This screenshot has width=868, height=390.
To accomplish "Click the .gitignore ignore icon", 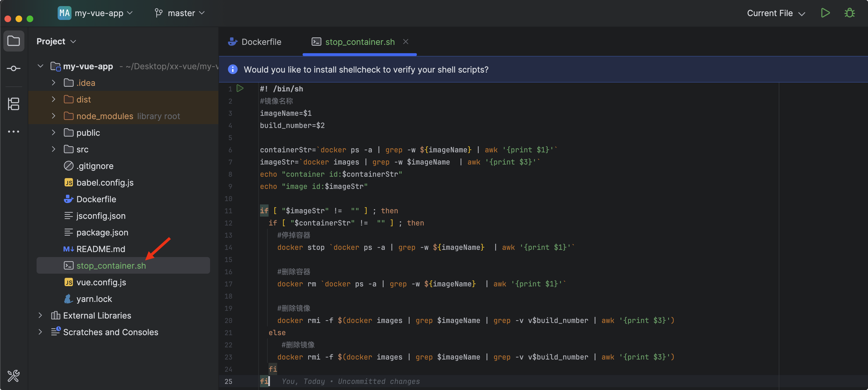I will click(68, 166).
